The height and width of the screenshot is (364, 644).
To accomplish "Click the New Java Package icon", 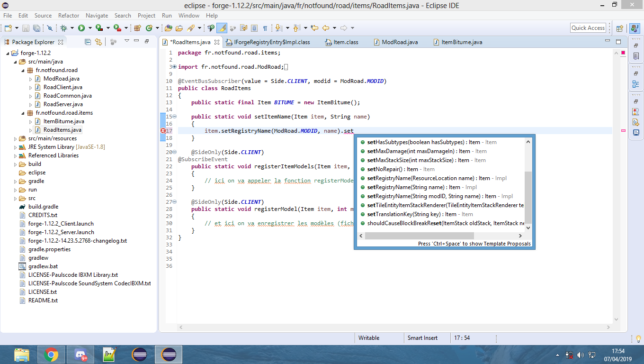I will (x=138, y=28).
